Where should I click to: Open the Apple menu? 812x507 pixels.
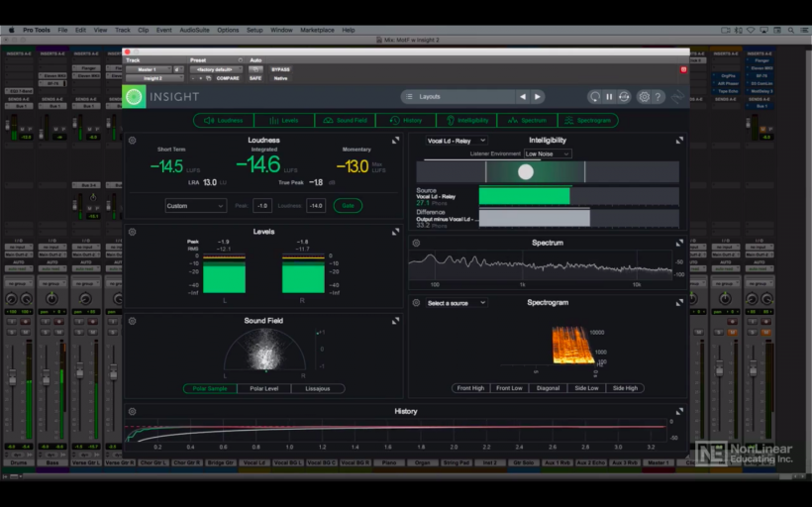point(11,30)
